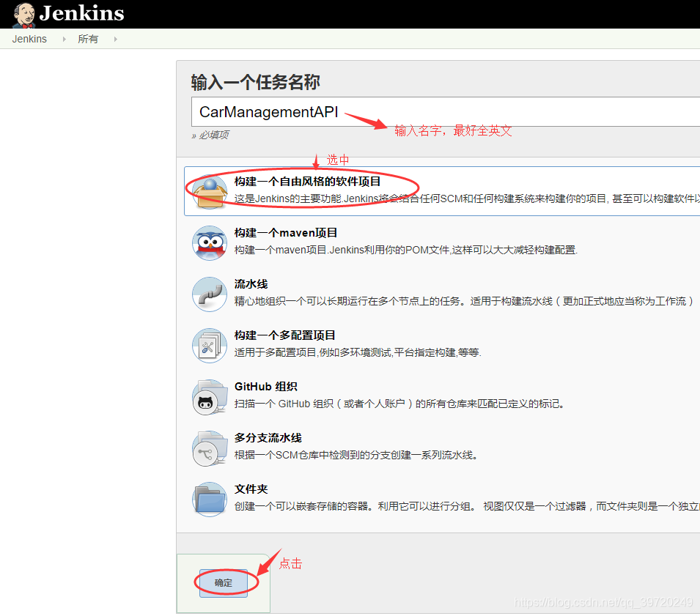Click the multi-config description 适用于多配置项目
The height and width of the screenshot is (616, 700).
[358, 352]
